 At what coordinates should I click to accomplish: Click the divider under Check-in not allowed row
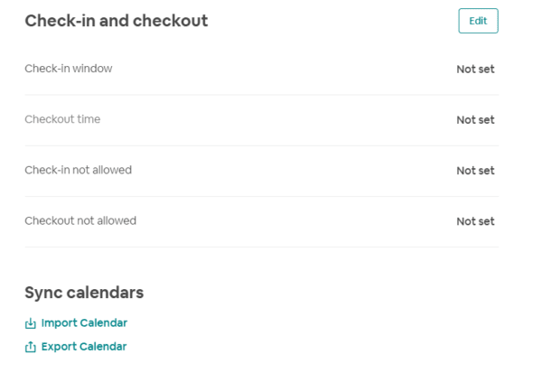pos(262,196)
